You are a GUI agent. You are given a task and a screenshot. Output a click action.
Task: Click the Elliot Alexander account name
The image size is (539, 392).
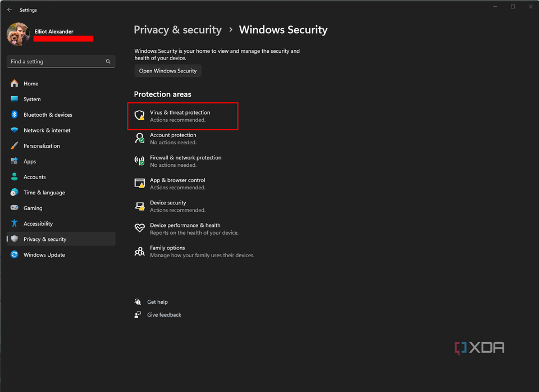54,31
